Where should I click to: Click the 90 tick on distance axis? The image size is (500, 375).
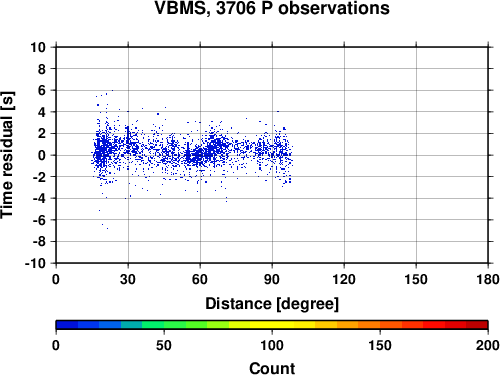pos(272,279)
